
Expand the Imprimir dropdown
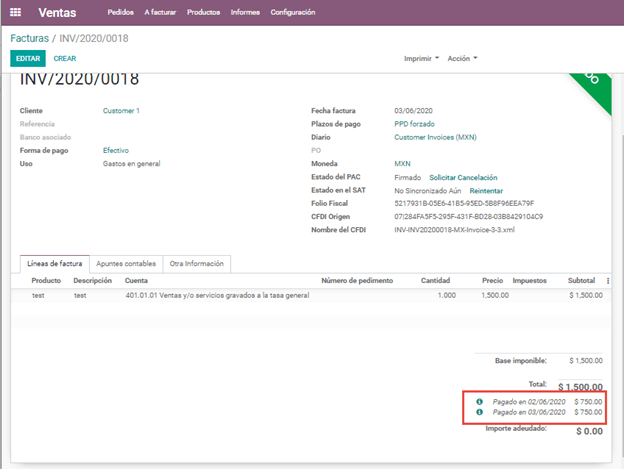[421, 58]
